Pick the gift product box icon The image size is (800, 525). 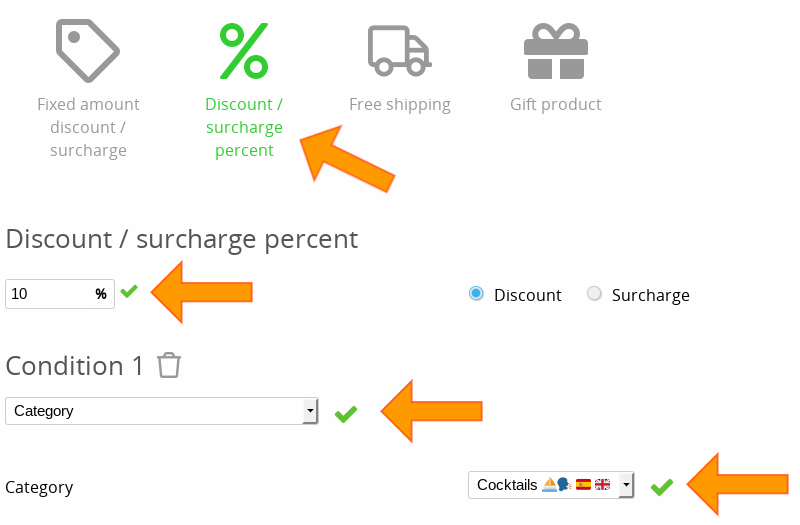tap(555, 52)
